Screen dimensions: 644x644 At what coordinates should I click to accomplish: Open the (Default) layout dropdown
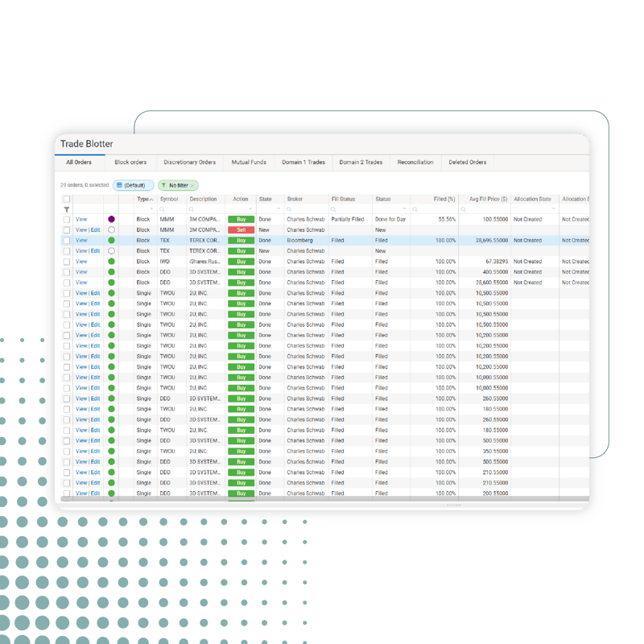pyautogui.click(x=133, y=185)
